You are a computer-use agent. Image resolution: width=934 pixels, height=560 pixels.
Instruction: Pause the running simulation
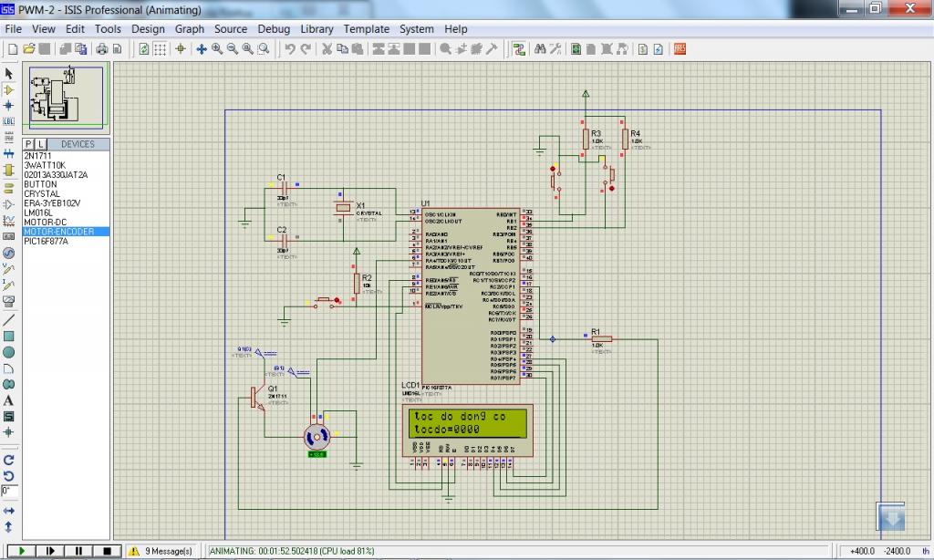pos(78,551)
